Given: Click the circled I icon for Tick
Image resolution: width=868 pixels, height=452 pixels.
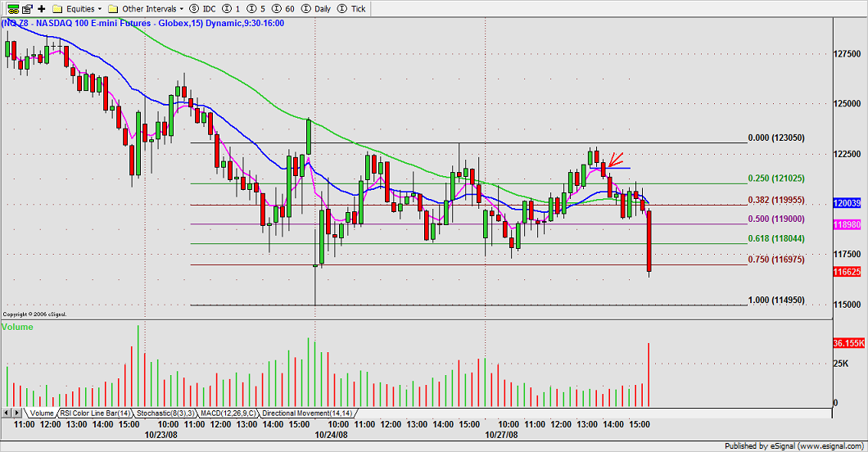Looking at the screenshot, I should coord(342,9).
